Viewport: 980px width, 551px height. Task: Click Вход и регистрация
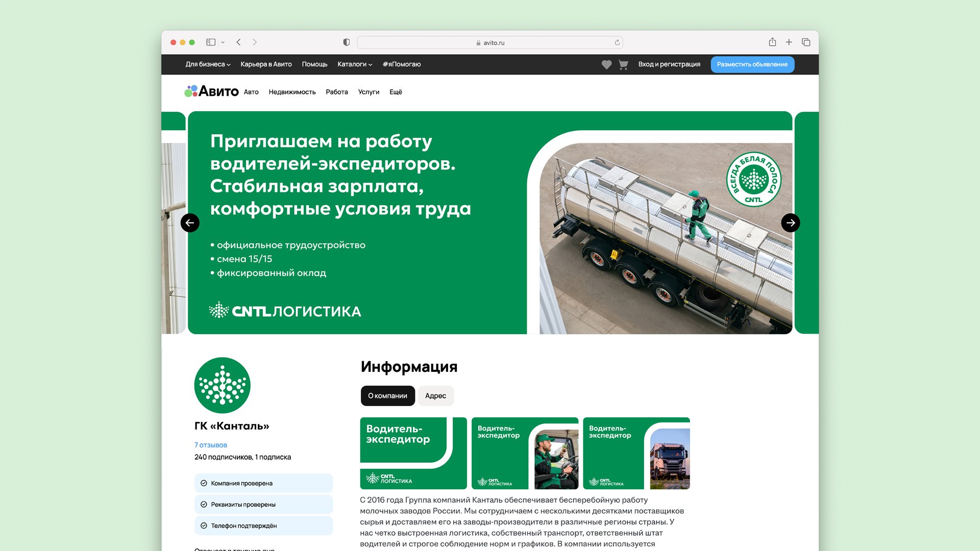pos(669,64)
